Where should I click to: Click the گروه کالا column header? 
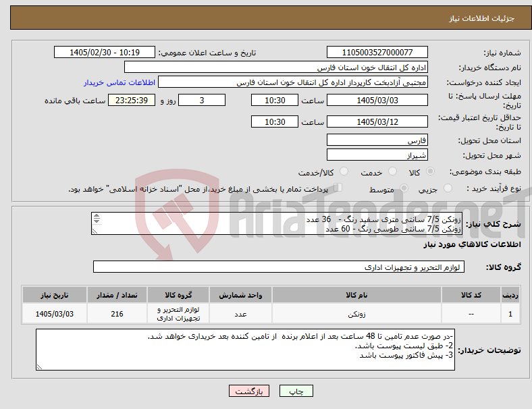tap(178, 295)
